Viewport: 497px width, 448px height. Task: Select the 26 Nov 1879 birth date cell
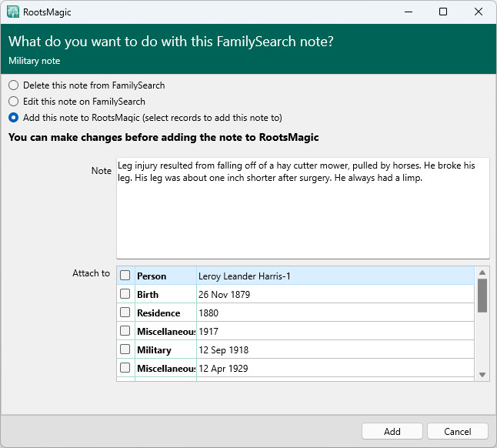[x=335, y=294]
